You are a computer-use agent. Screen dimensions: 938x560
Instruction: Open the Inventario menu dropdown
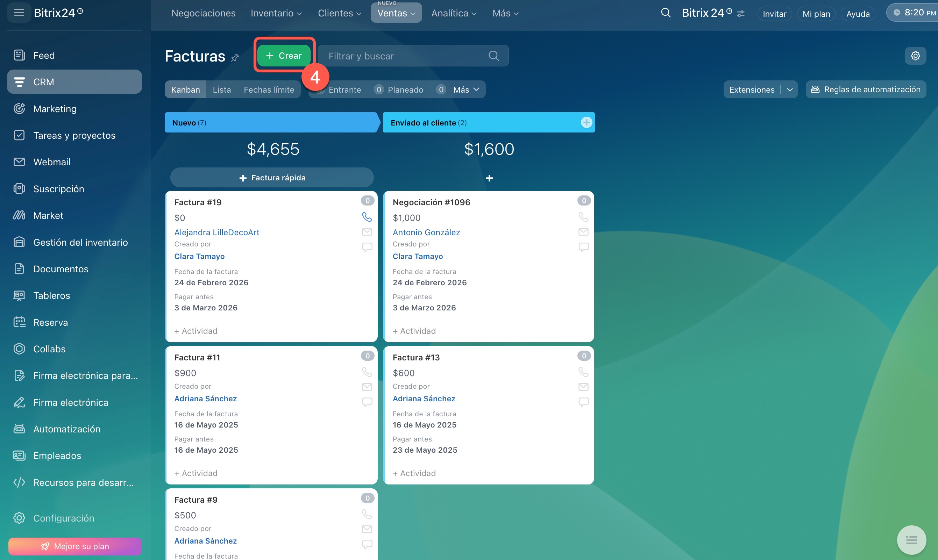click(x=276, y=13)
